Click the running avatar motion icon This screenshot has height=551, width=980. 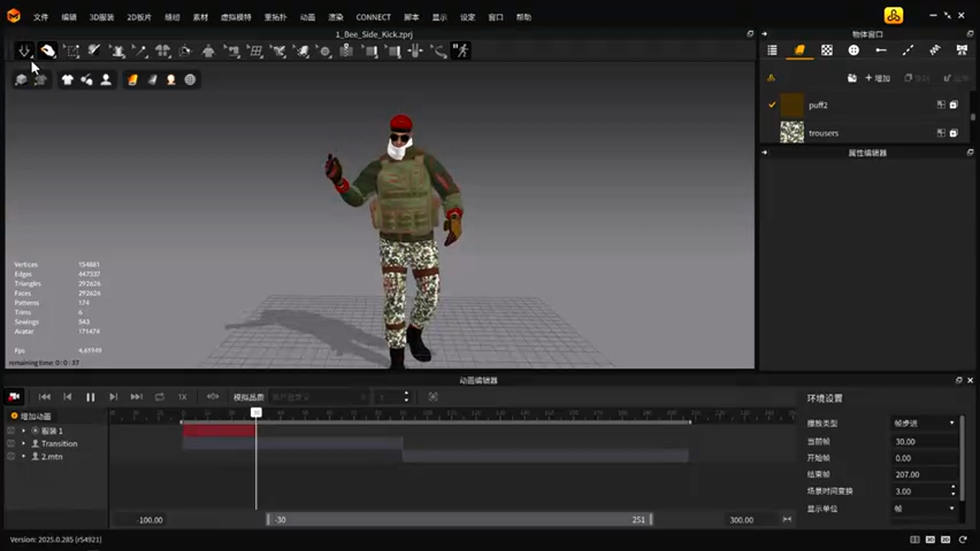[x=460, y=51]
